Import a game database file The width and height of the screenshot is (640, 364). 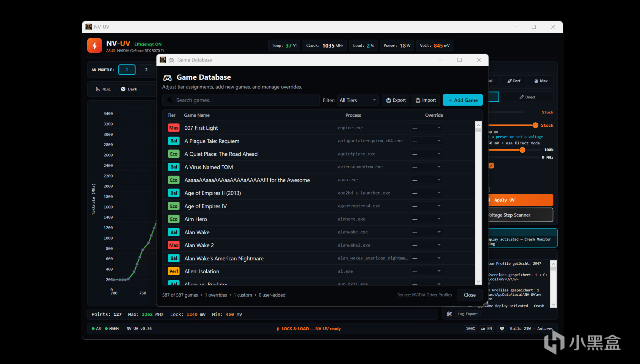(425, 100)
